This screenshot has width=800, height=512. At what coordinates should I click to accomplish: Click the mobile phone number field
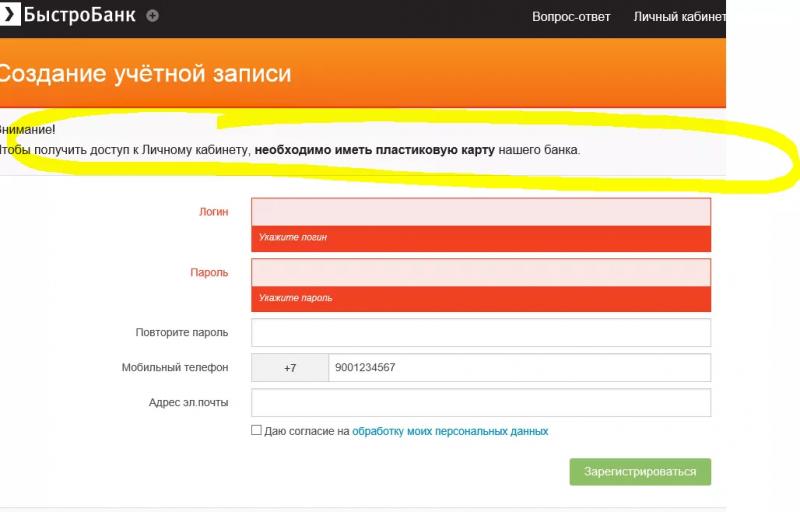(x=518, y=368)
